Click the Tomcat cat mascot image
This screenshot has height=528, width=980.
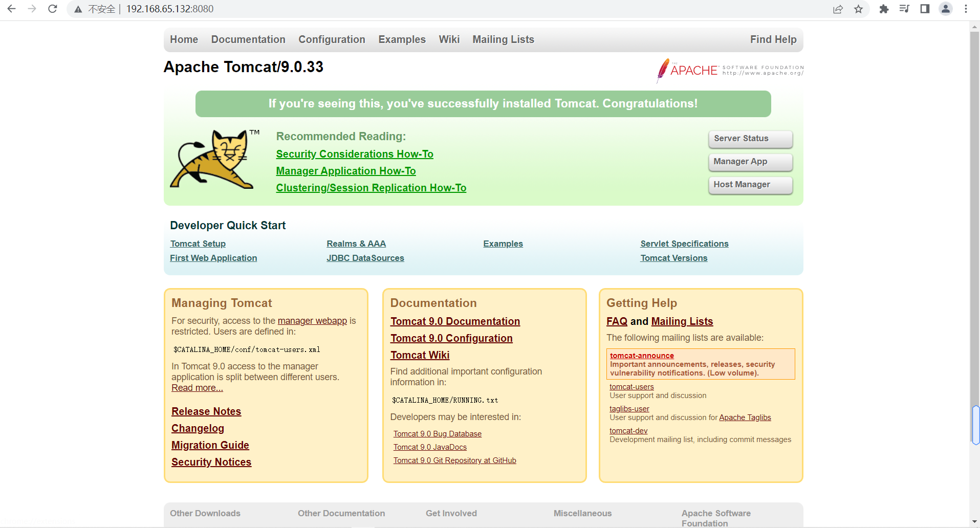pyautogui.click(x=214, y=159)
